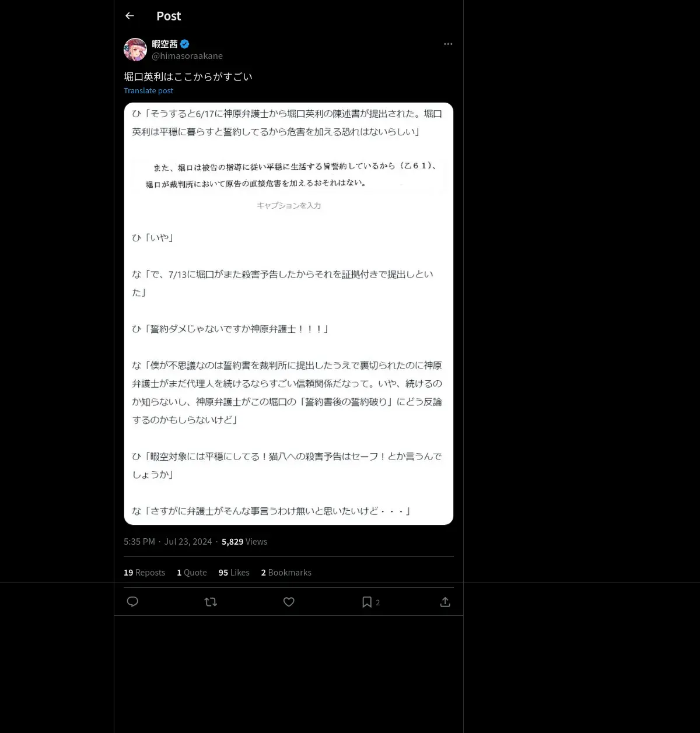Go back using the arrow icon
Image resolution: width=700 pixels, height=733 pixels.
[129, 16]
